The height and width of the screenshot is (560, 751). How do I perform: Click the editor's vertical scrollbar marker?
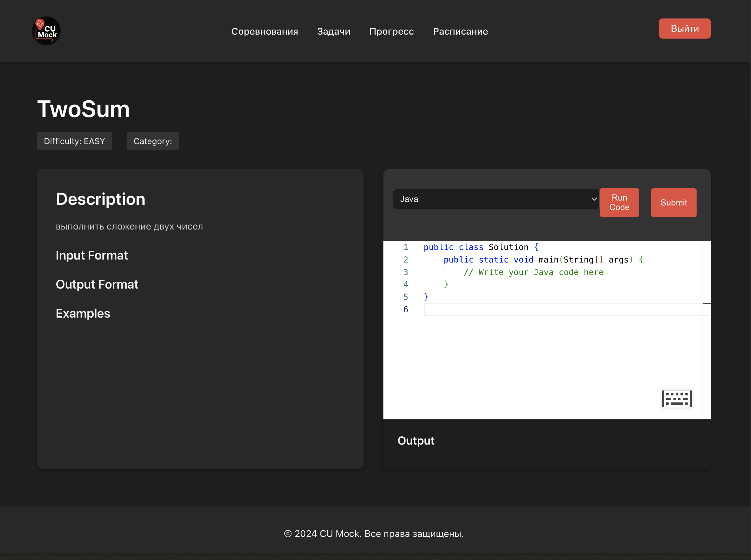[x=706, y=303]
